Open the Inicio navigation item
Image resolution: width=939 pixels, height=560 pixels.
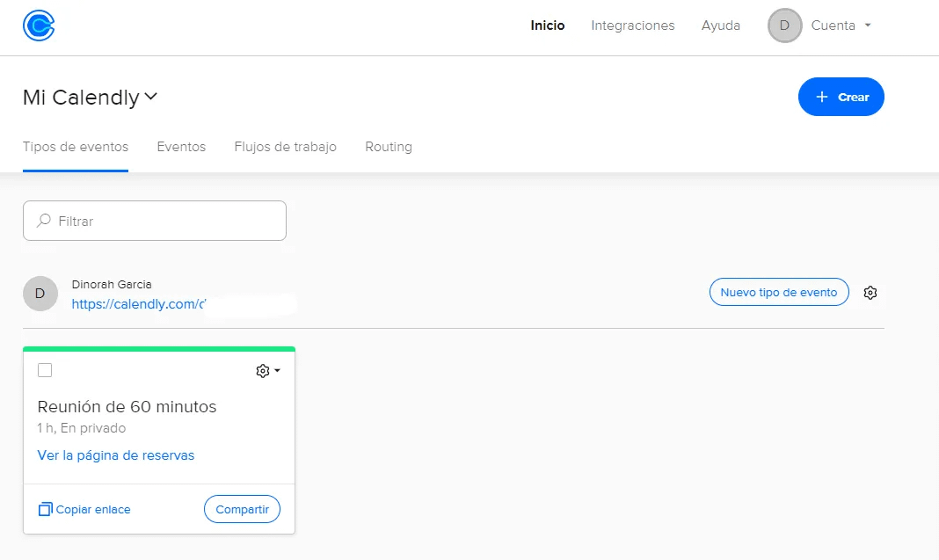(548, 25)
